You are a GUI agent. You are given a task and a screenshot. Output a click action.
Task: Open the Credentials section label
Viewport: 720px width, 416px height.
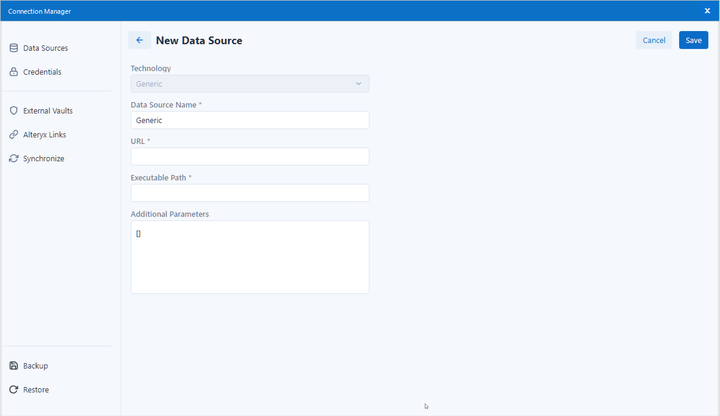42,72
